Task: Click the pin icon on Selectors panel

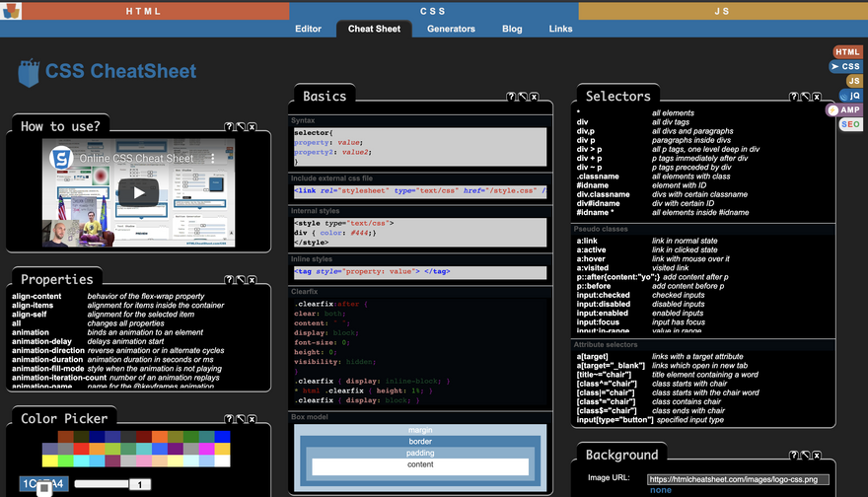Action: (806, 97)
